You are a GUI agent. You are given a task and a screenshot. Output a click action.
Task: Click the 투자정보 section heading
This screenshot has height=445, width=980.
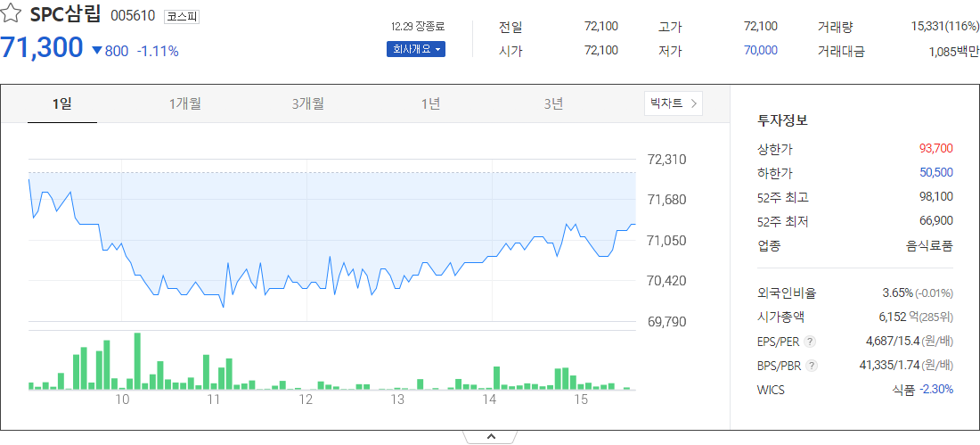click(x=782, y=120)
